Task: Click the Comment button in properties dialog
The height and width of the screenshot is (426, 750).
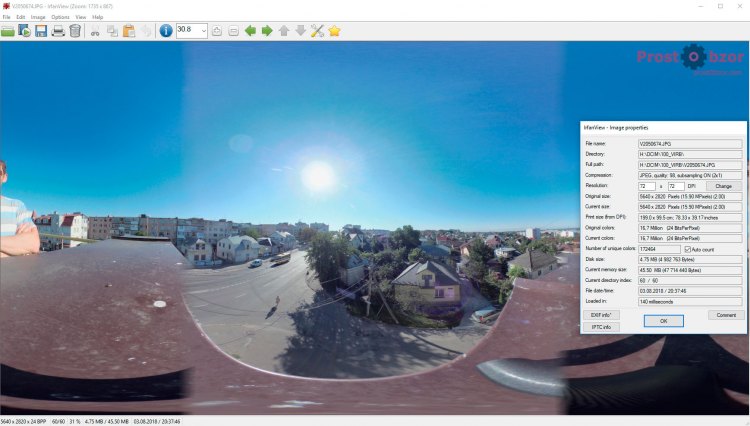Action: point(726,315)
